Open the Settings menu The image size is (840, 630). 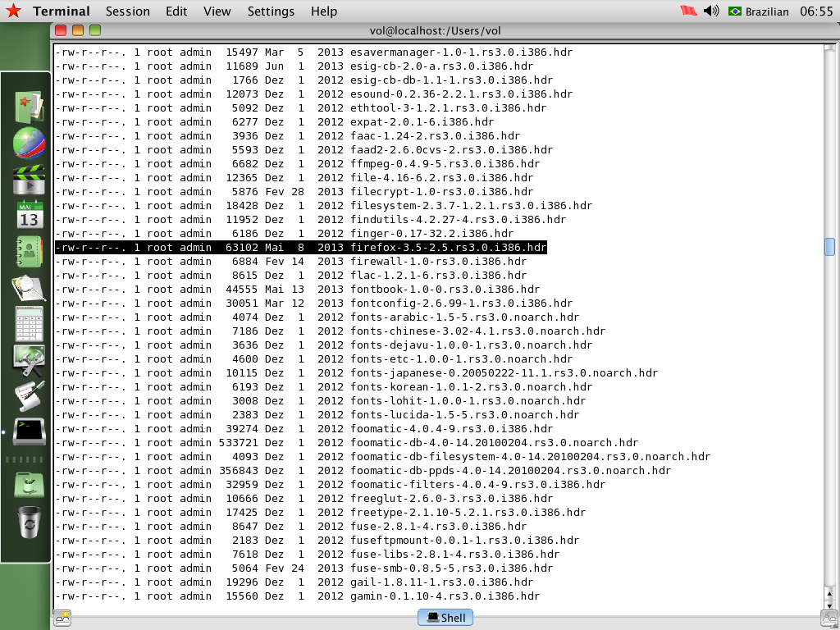click(271, 11)
